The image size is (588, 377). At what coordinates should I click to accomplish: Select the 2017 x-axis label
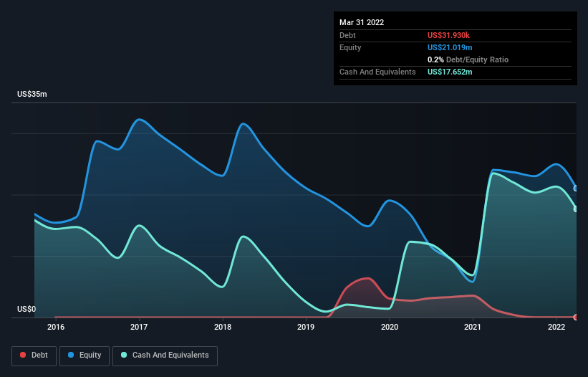[139, 327]
